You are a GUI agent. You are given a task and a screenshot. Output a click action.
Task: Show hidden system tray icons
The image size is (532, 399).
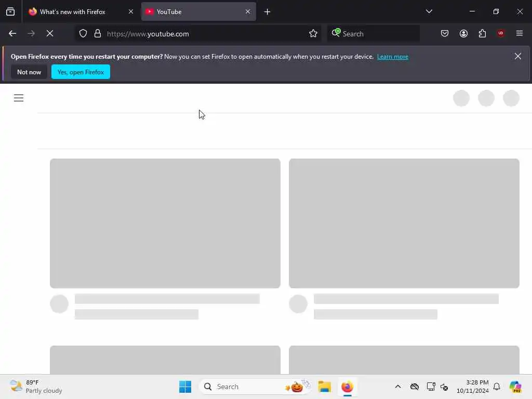(x=397, y=387)
